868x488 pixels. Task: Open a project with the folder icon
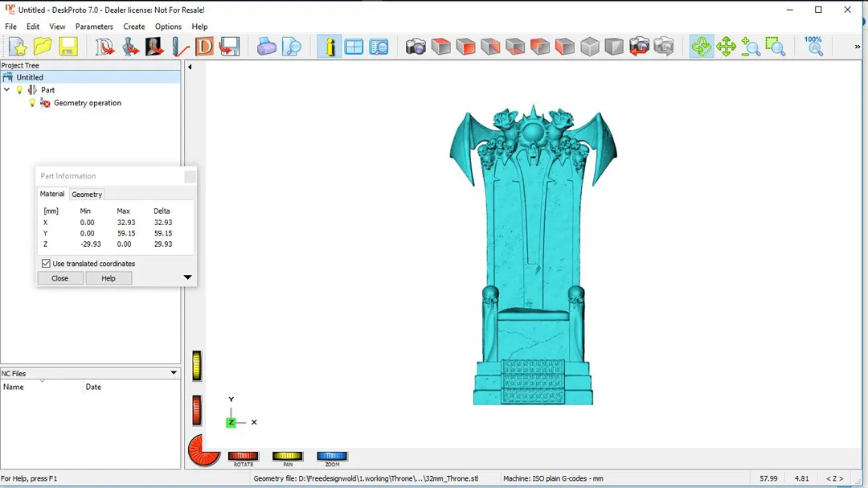43,47
